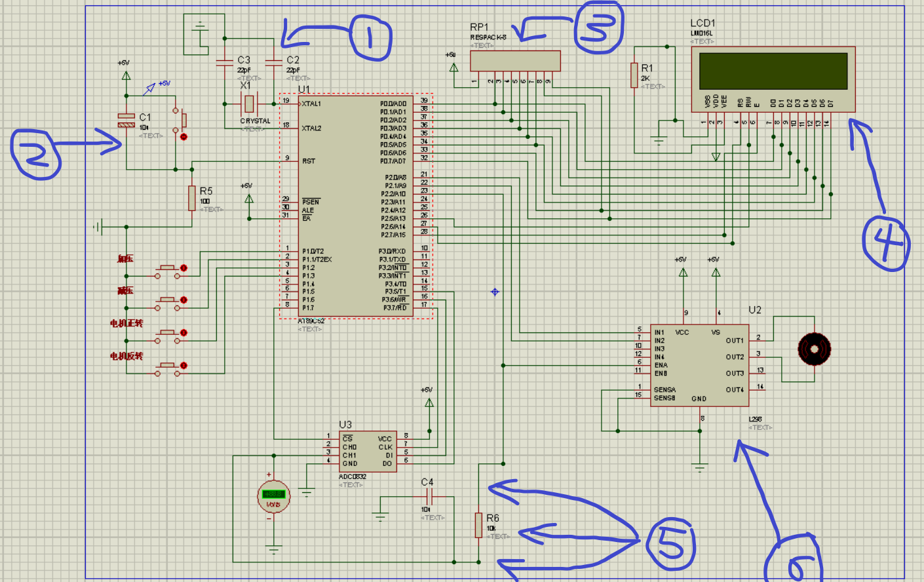
Task: Select ground symbol above capacitor C3
Action: [x=200, y=26]
